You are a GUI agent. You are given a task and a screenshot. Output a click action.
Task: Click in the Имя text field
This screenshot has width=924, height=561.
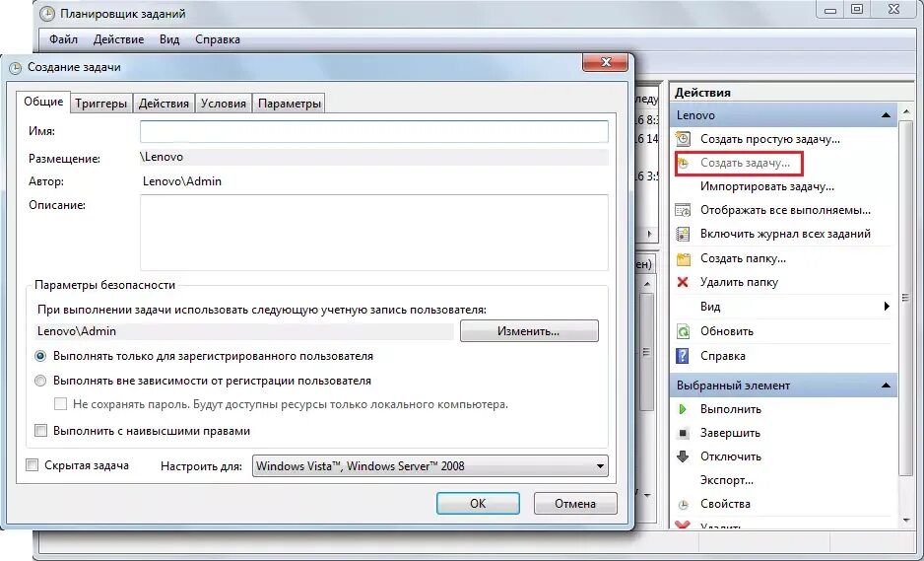click(x=374, y=131)
